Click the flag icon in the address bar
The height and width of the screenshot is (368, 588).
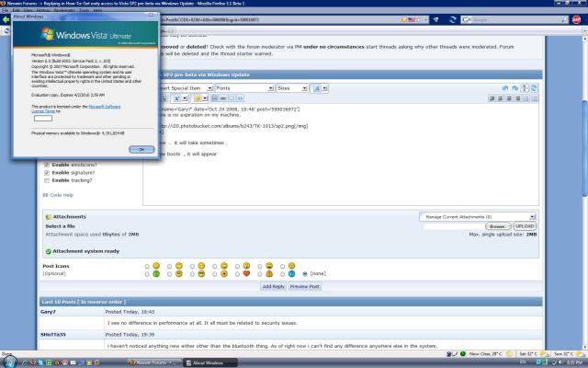point(412,19)
